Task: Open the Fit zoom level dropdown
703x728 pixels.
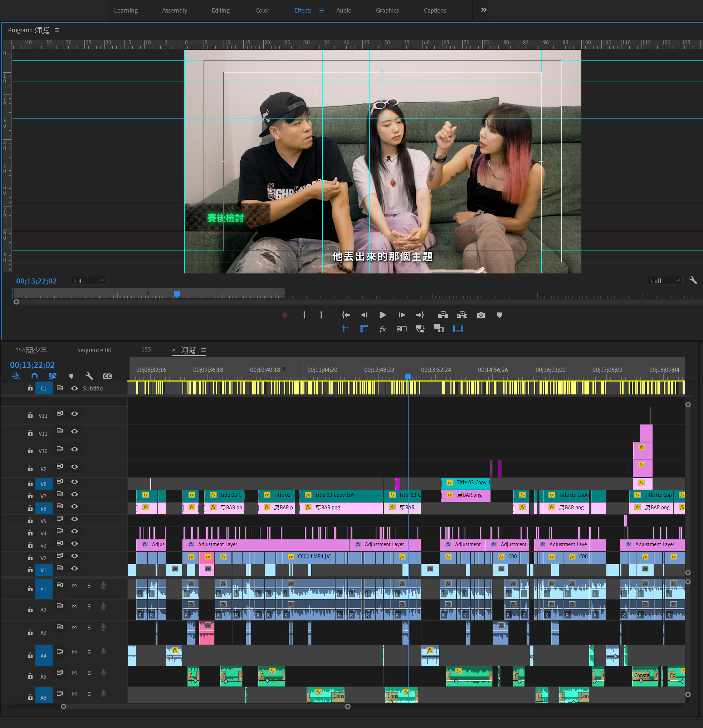Action: click(89, 281)
